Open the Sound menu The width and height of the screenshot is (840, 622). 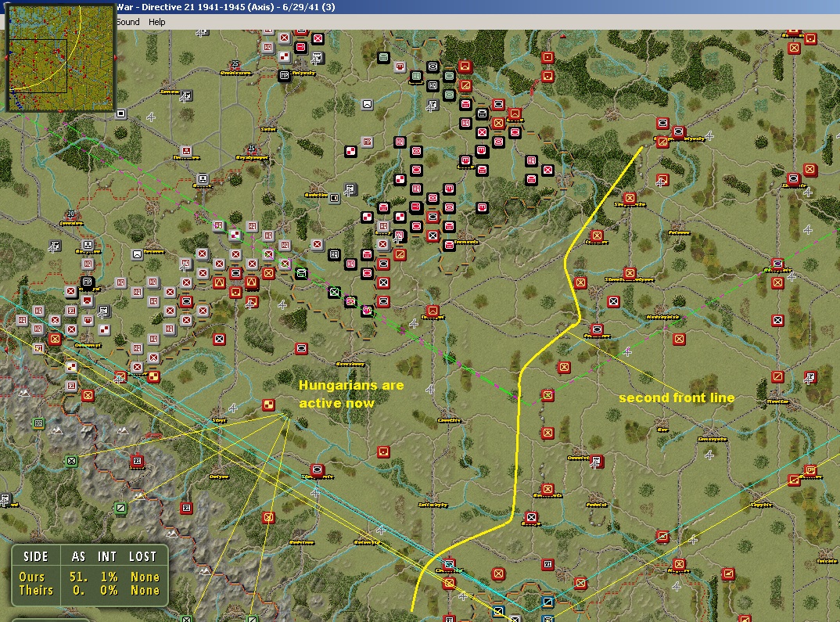point(128,22)
